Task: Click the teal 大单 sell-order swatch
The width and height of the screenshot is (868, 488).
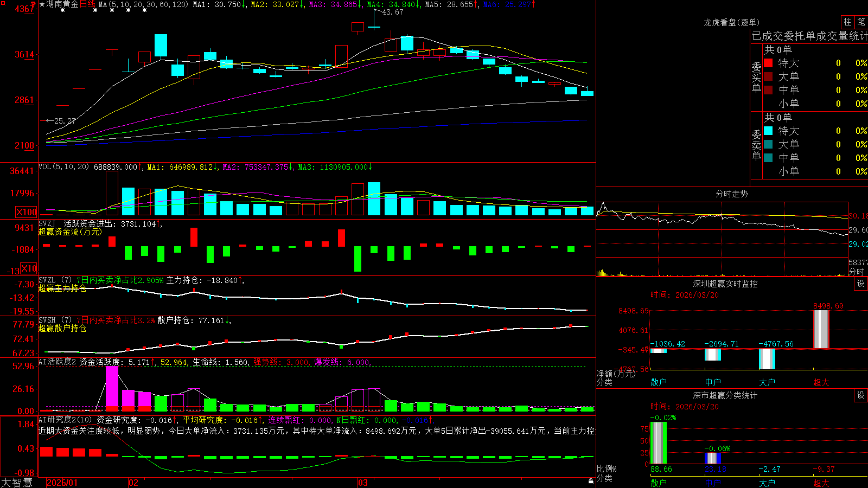Action: pos(768,144)
